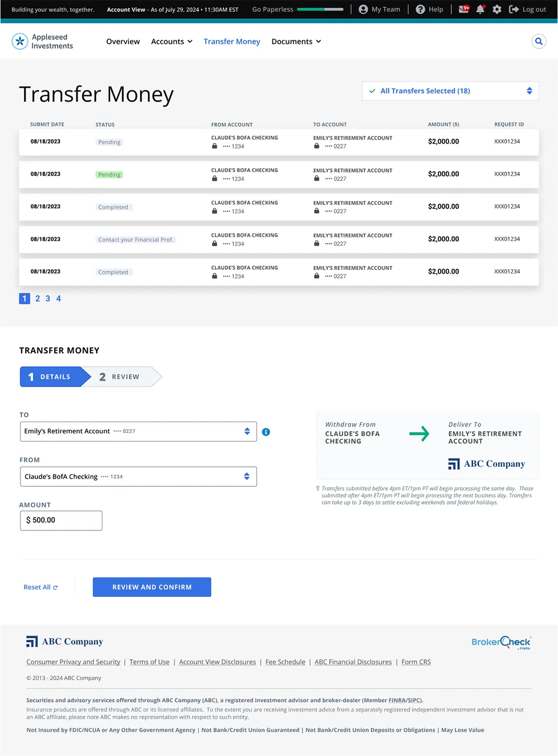Open ABC Financial Disclosures link
Screen dimensions: 558x756
point(353,662)
